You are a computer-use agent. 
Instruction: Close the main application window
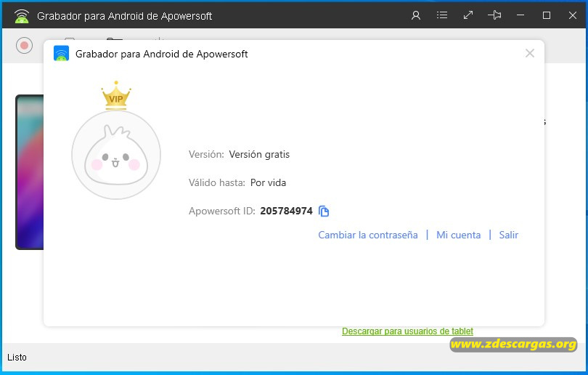[x=572, y=15]
